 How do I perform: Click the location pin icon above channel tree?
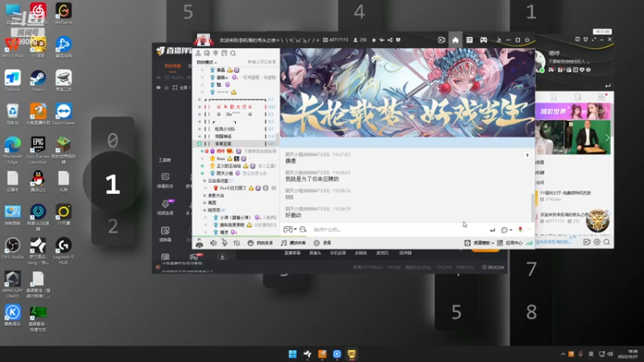click(216, 53)
